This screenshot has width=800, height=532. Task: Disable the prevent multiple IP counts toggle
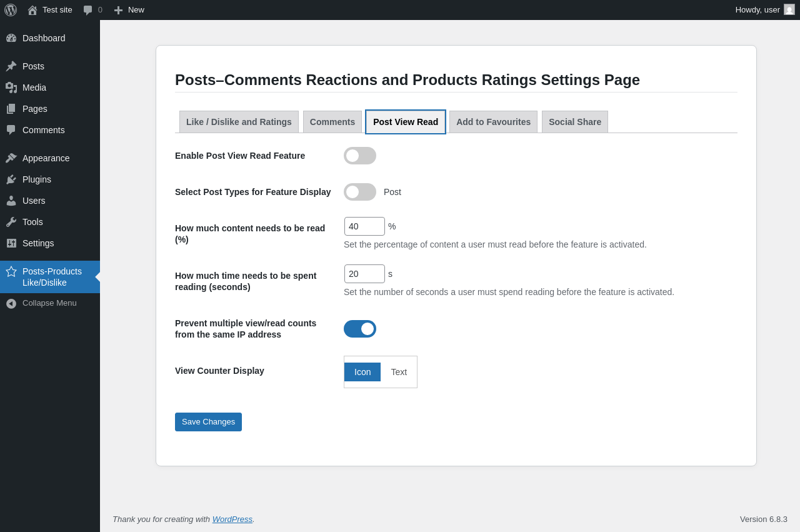pos(360,329)
